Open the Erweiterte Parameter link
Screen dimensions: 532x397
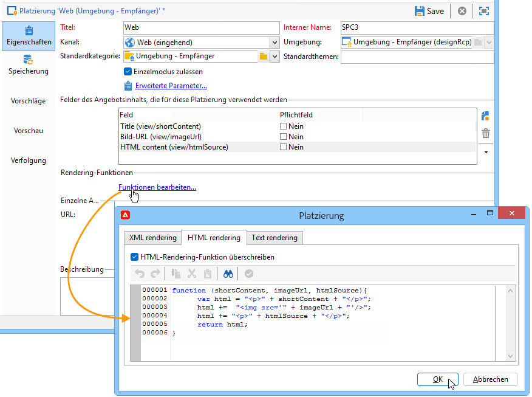(171, 86)
